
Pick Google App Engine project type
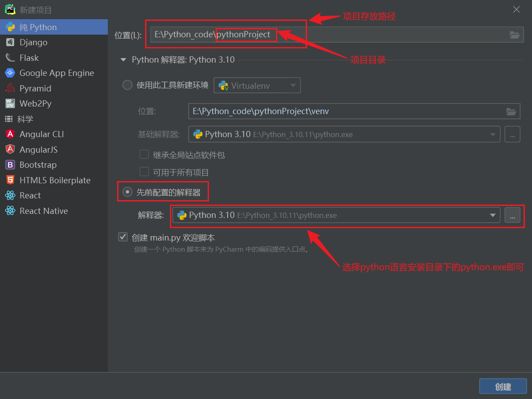click(54, 73)
